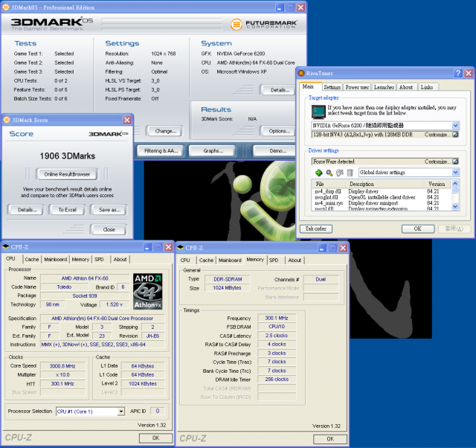Viewport: 476px width, 448px height.
Task: Click OK in left CPU-Z window
Action: click(x=155, y=438)
